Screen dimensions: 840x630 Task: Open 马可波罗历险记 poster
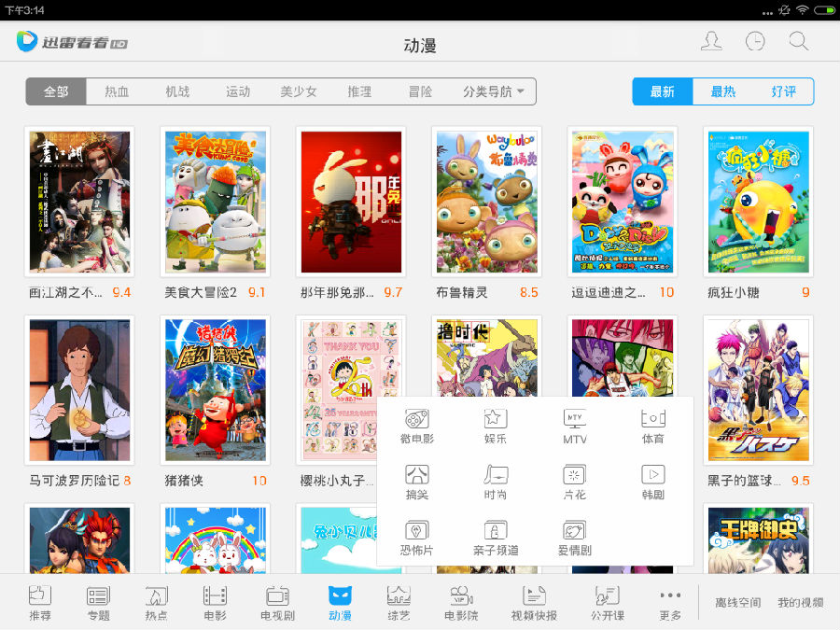(79, 390)
